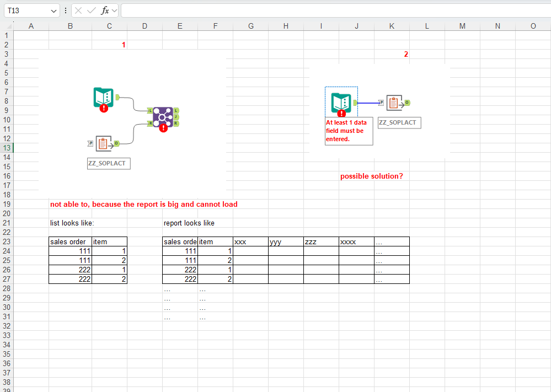Viewport: 551px width, 392px height.
Task: Click cell B24 containing 111 in list table
Action: [70, 251]
